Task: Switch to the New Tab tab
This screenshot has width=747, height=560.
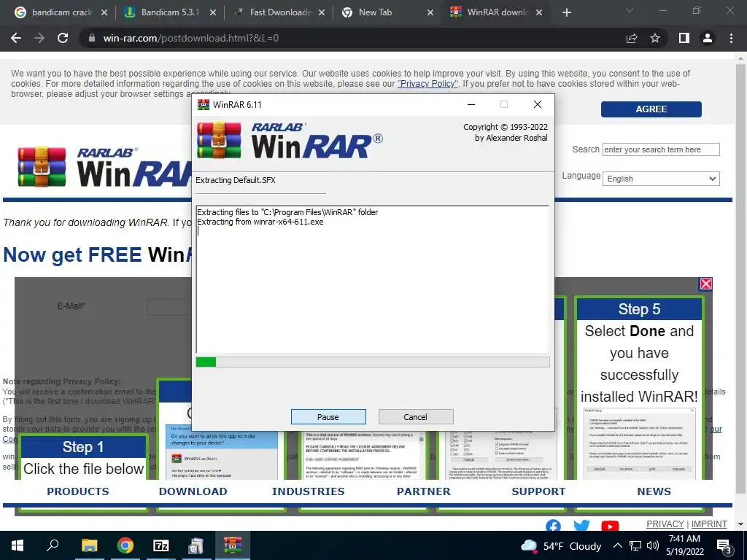Action: pyautogui.click(x=388, y=12)
